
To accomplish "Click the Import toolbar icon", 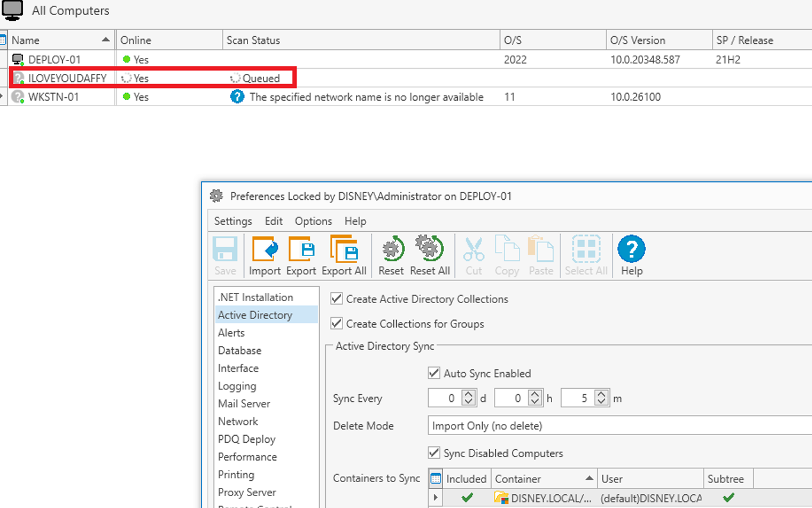I will coord(265,248).
